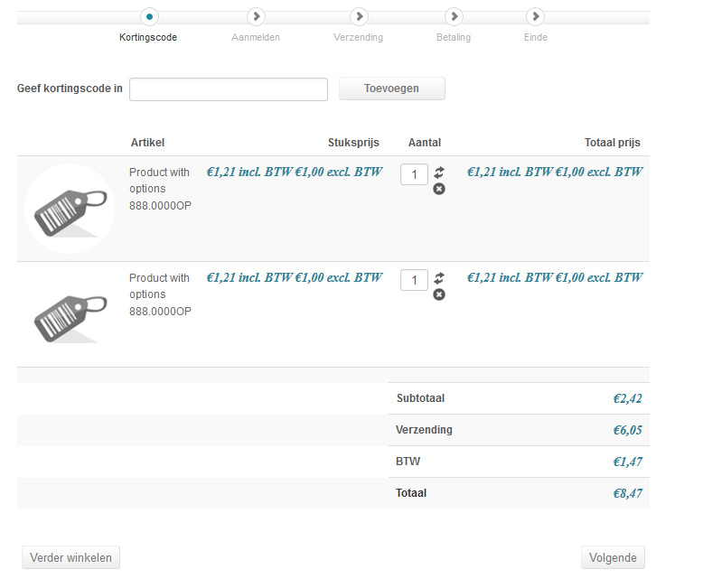This screenshot has width=703, height=588.
Task: Click the Kortingscode text input field
Action: pos(229,89)
